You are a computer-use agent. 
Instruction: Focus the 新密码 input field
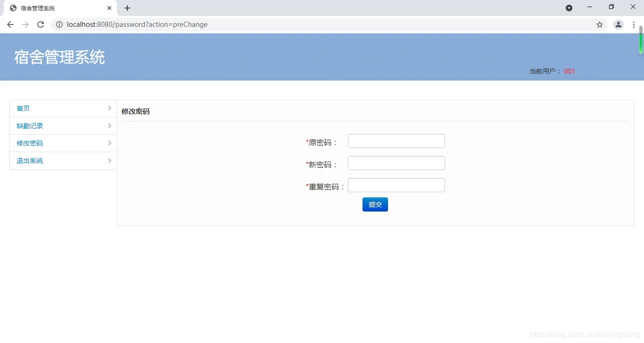click(396, 163)
